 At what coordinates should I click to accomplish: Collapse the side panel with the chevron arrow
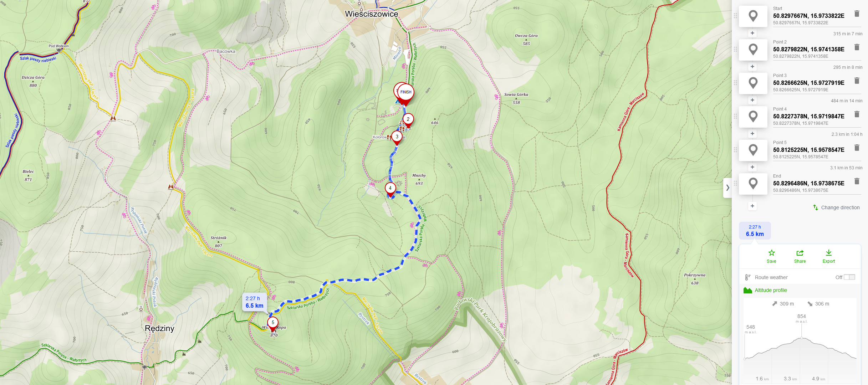tap(727, 188)
